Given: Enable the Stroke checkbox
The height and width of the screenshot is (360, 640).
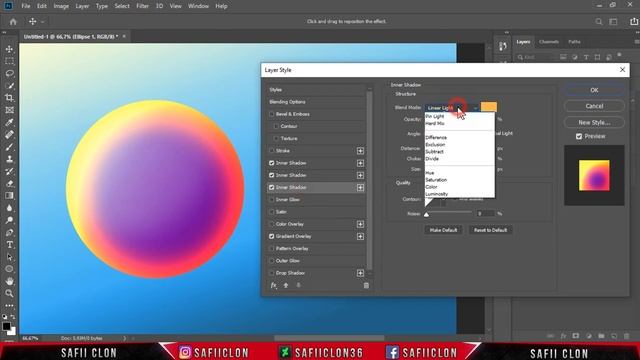Looking at the screenshot, I should [271, 151].
